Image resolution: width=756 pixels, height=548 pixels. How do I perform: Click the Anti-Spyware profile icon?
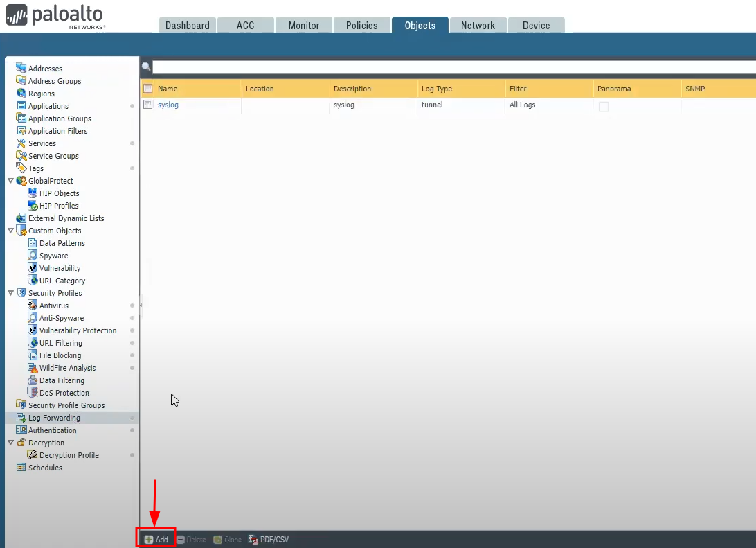[x=33, y=318]
